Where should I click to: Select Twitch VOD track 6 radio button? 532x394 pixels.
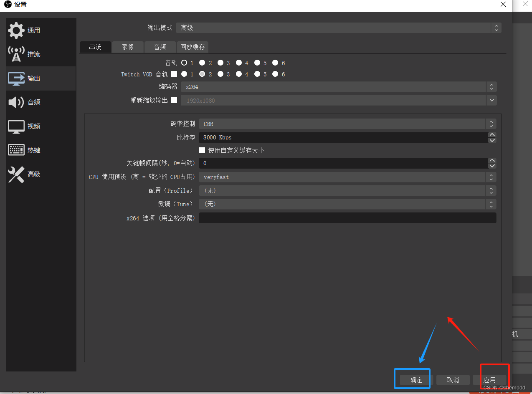point(275,74)
